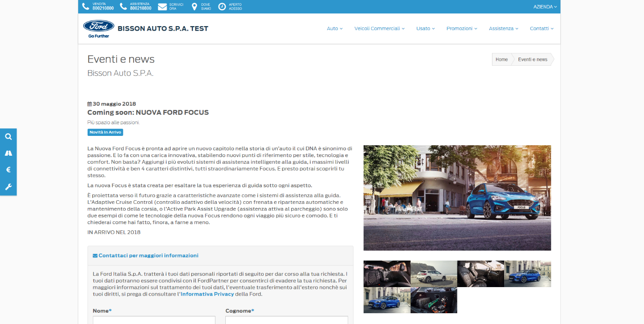Select blue Focus thumbnail beside front-seats photo
644x324 pixels.
(528, 274)
